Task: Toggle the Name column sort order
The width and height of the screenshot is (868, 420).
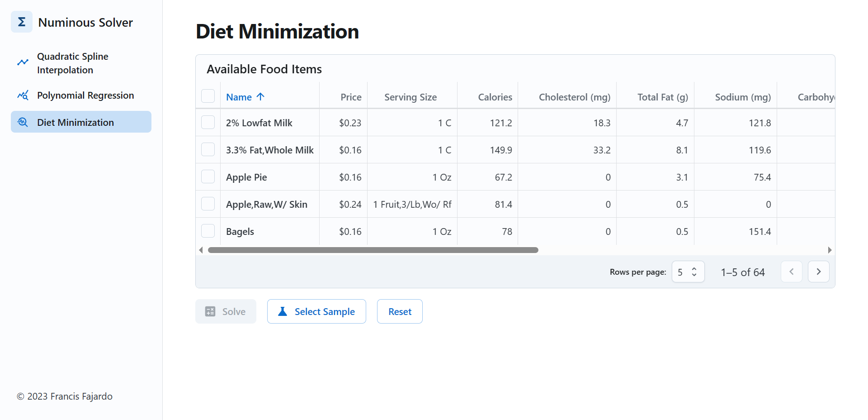Action: [x=245, y=97]
